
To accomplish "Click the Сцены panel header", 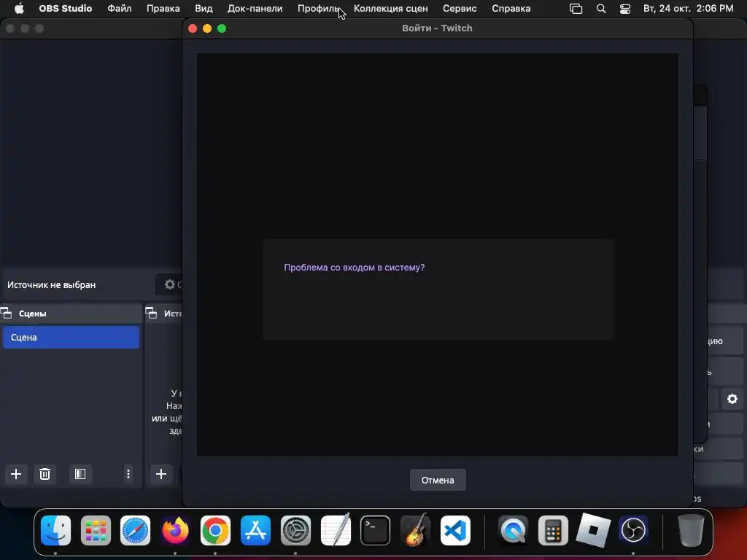I will point(71,314).
